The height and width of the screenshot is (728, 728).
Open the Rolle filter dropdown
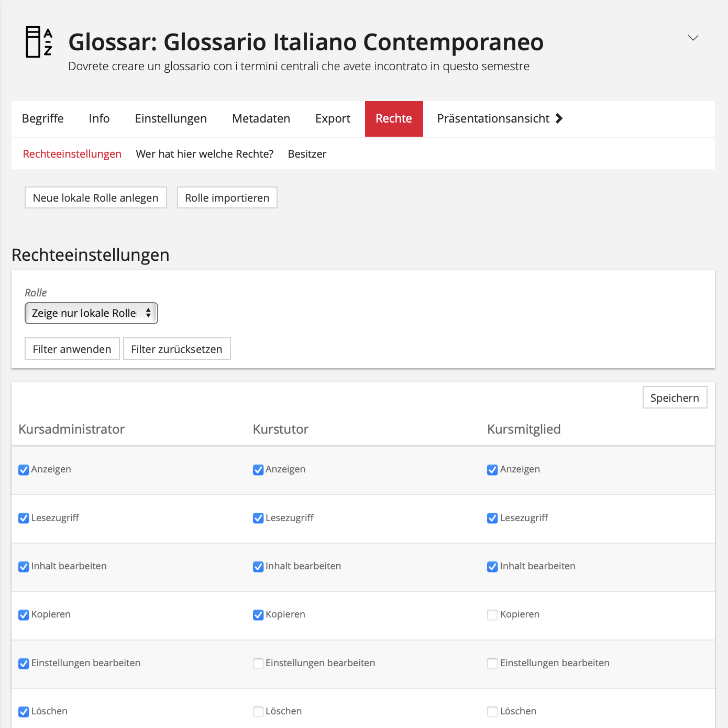tap(91, 313)
